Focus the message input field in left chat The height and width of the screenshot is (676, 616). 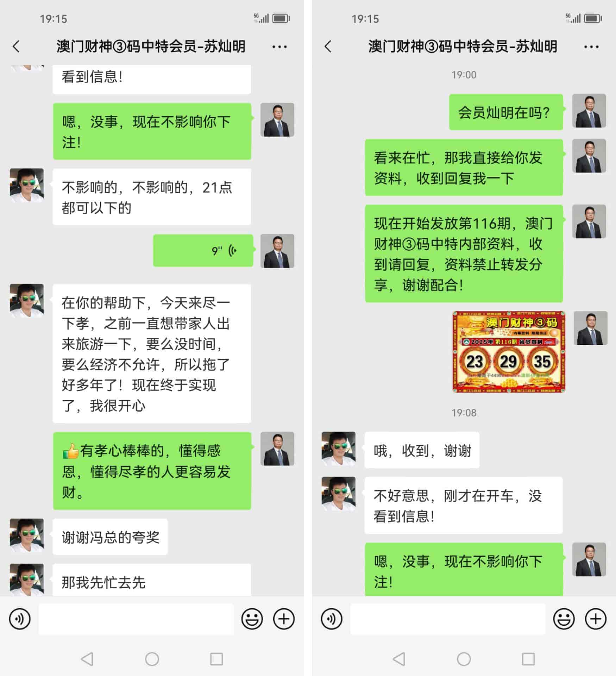tap(136, 619)
